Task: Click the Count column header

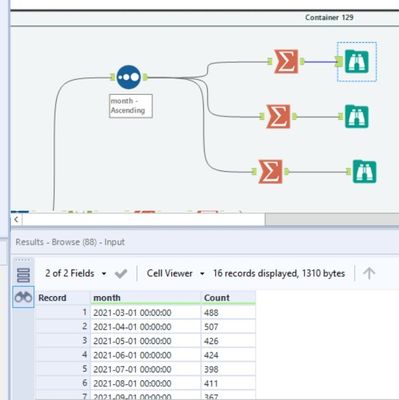Action: (x=228, y=298)
